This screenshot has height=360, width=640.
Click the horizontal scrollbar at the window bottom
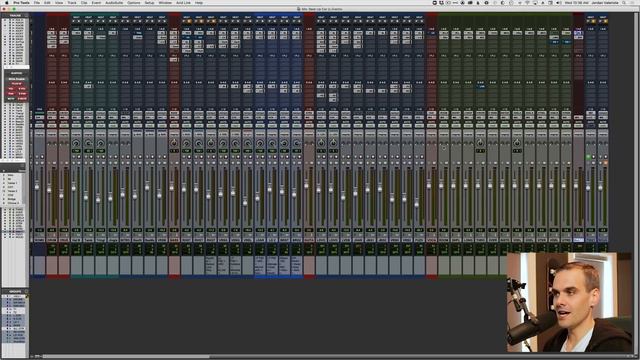click(x=127, y=356)
